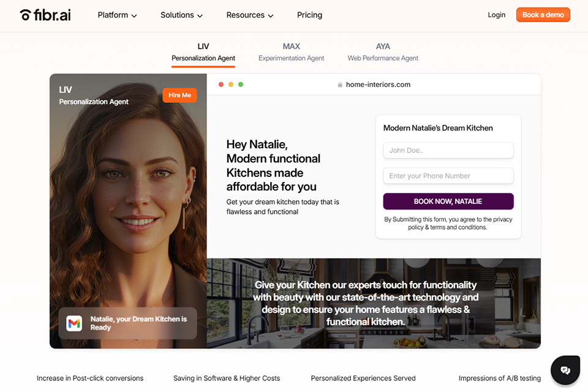Click the BOOK NOW, NATALIE button

[448, 202]
